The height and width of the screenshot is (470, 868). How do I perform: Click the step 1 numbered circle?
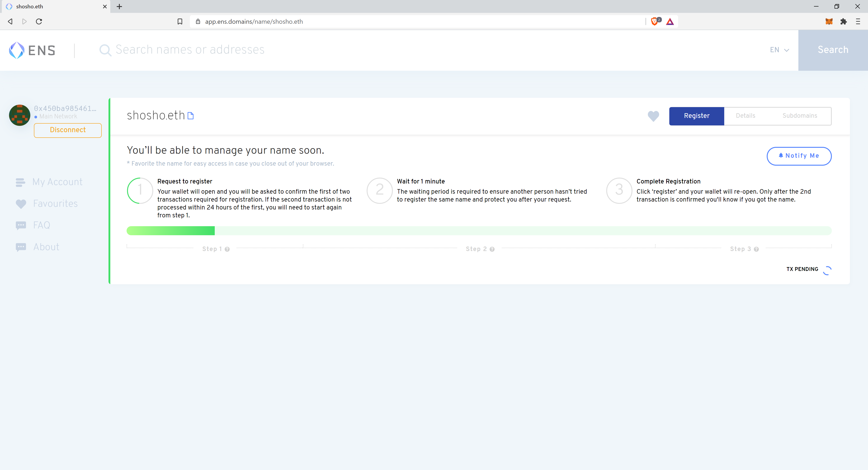coord(140,190)
